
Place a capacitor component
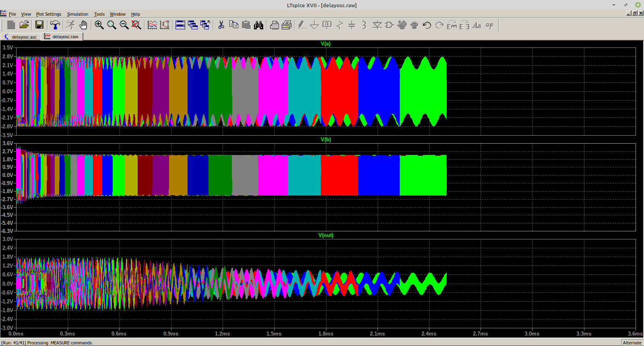352,25
